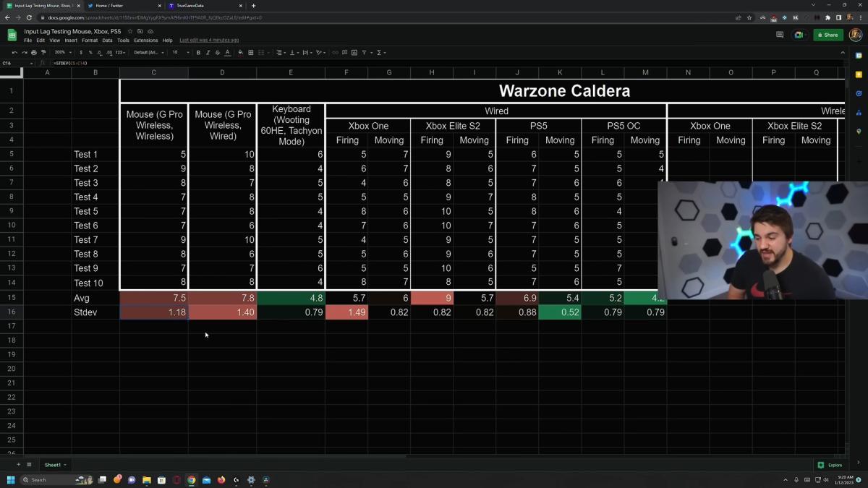
Task: Click the Undo icon in toolbar
Action: click(14, 53)
